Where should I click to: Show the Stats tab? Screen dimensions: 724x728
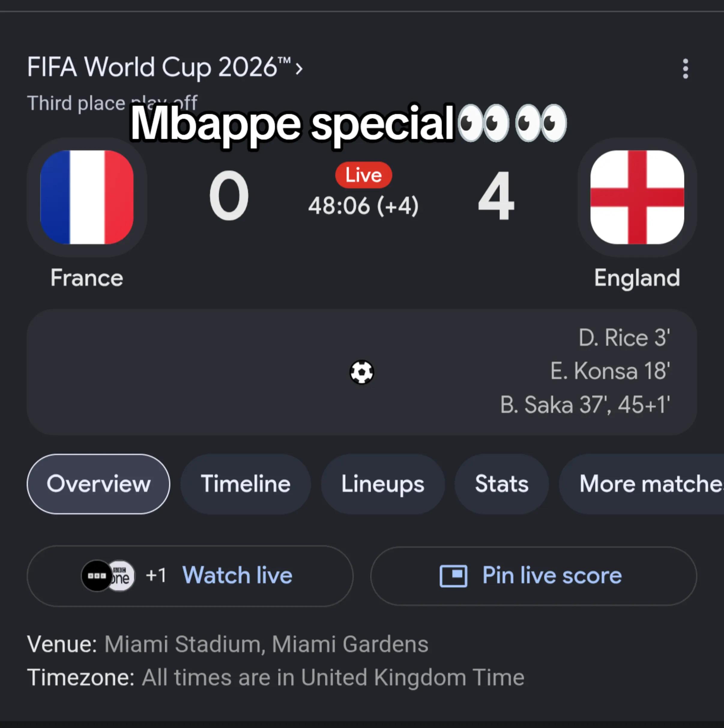[x=502, y=484]
